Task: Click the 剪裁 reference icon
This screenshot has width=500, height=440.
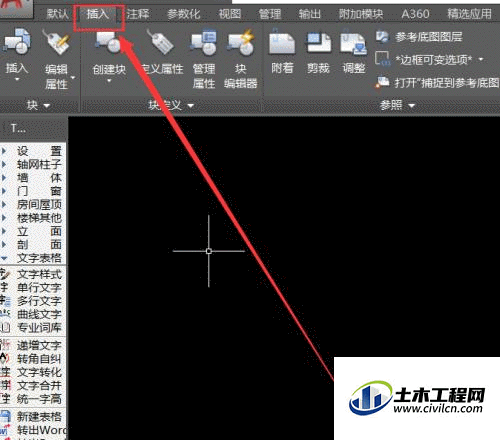Action: pyautogui.click(x=318, y=41)
